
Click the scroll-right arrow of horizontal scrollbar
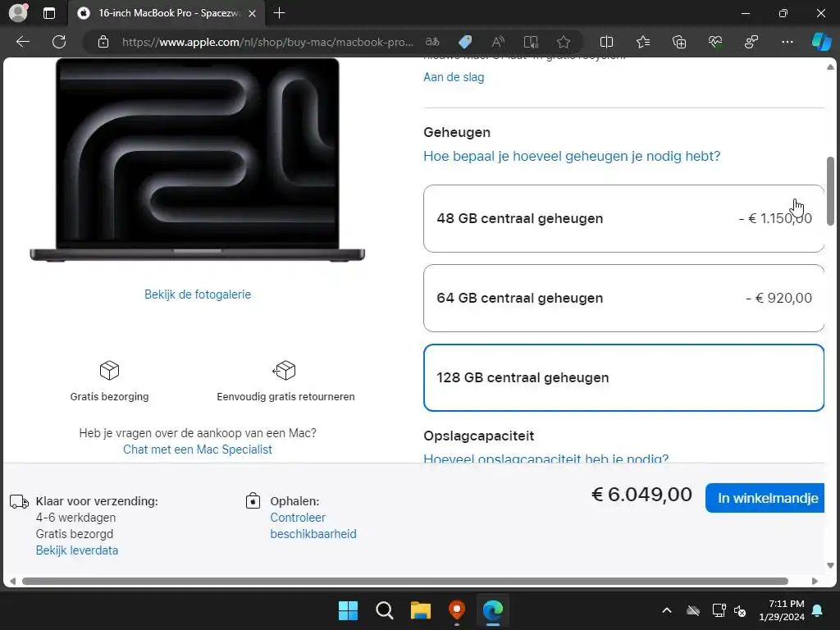(x=815, y=582)
